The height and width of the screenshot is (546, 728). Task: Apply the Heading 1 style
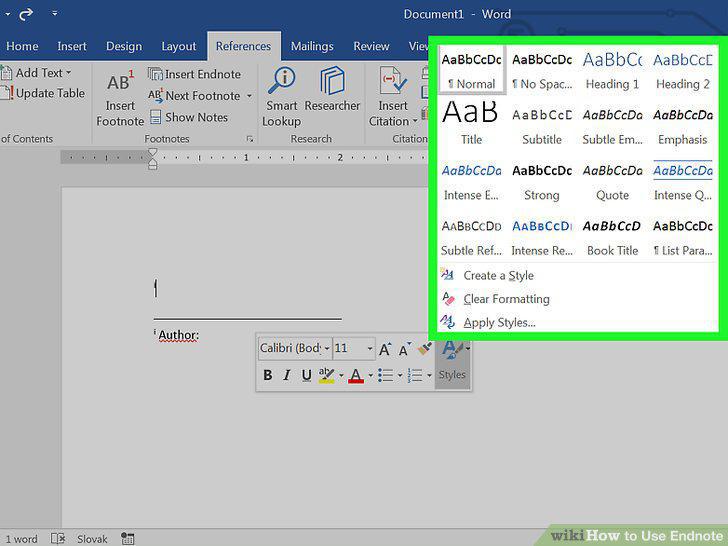coord(612,70)
